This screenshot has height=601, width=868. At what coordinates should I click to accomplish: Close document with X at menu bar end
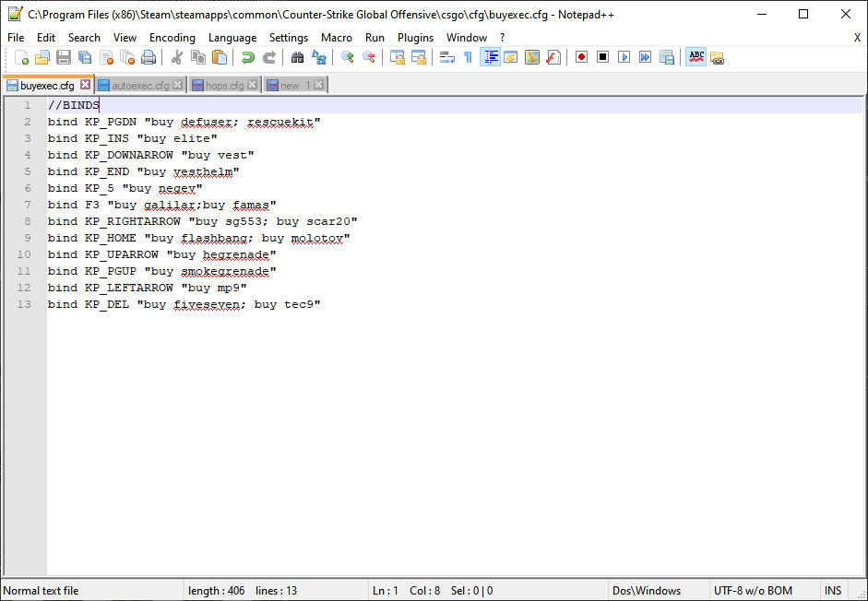click(857, 38)
